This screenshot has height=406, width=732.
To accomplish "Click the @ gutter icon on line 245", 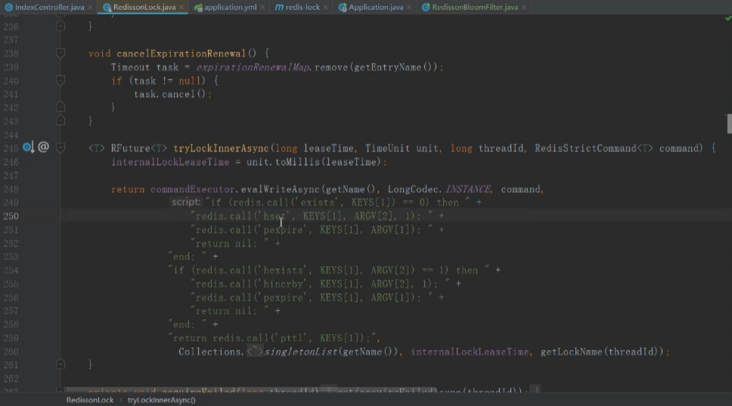I will coord(43,147).
